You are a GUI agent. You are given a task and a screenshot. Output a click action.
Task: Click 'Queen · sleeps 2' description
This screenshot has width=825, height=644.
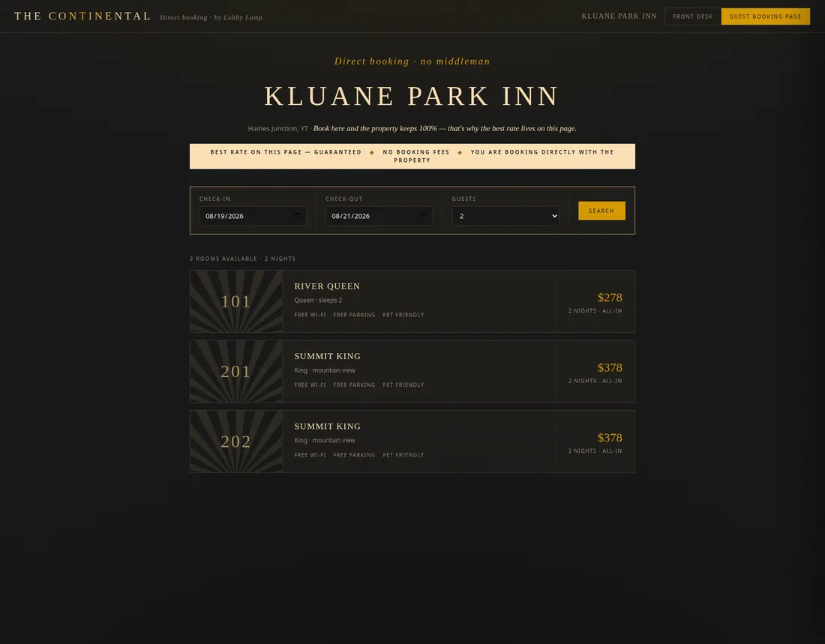318,301
